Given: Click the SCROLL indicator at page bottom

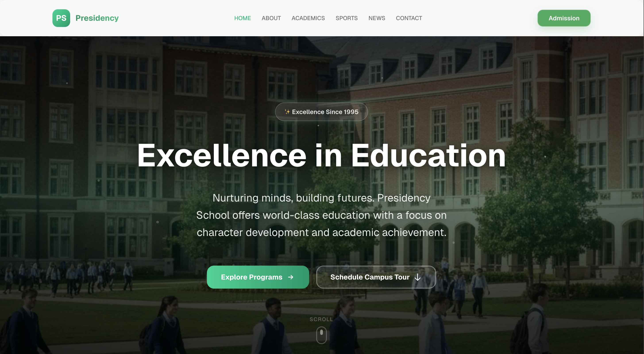Looking at the screenshot, I should point(321,319).
